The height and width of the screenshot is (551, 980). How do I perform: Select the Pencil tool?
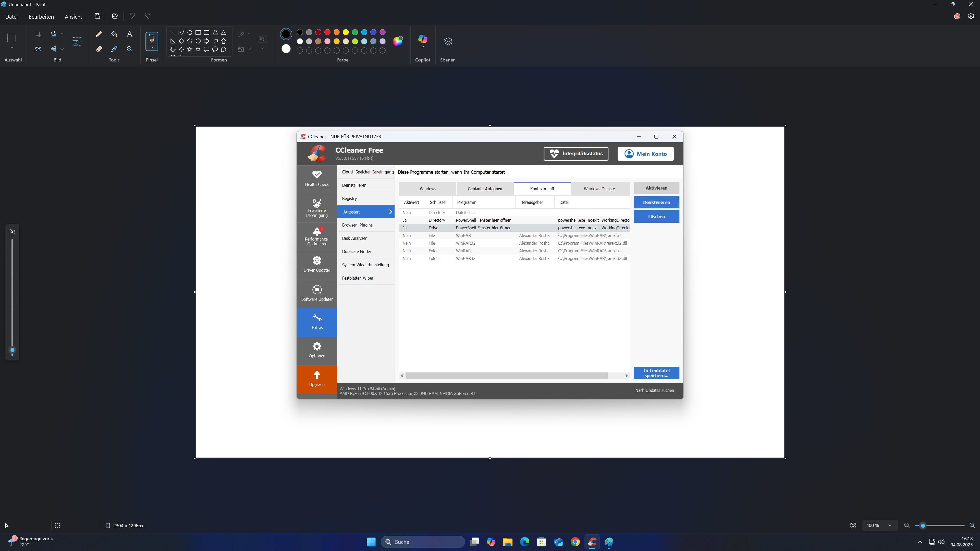[x=99, y=34]
